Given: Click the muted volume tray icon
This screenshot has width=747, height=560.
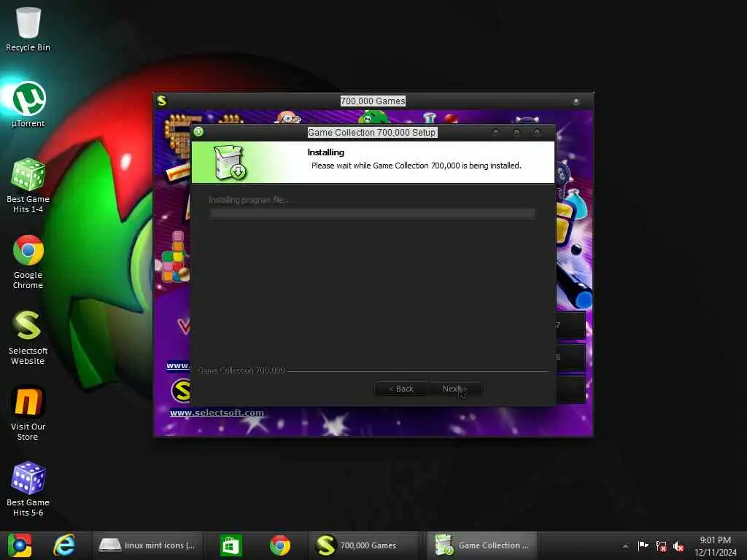Looking at the screenshot, I should pyautogui.click(x=678, y=546).
